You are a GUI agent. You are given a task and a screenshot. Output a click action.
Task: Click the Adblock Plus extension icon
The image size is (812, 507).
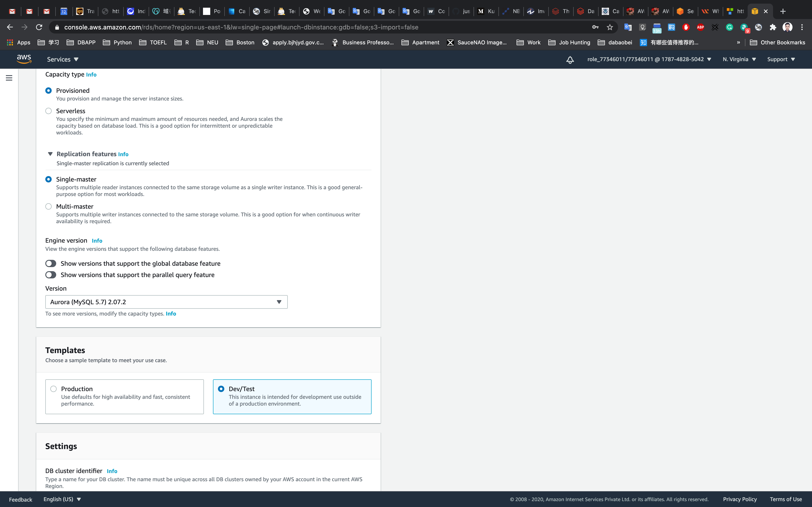coord(700,27)
